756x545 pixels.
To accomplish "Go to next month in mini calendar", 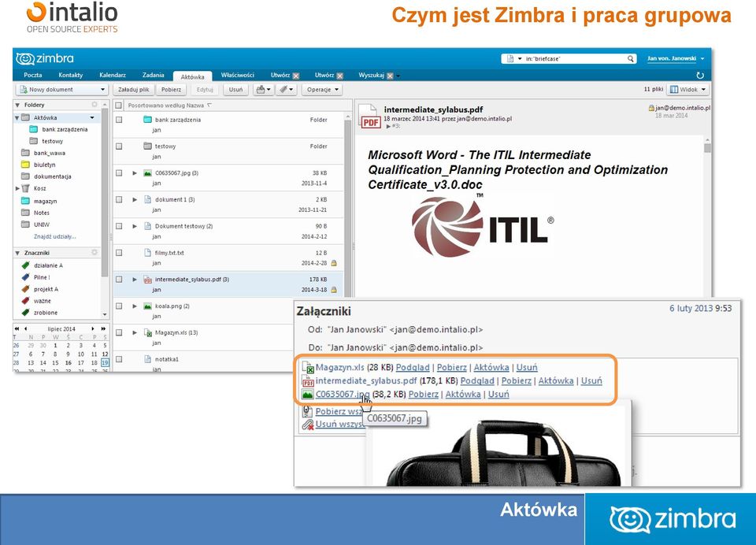I will (94, 328).
